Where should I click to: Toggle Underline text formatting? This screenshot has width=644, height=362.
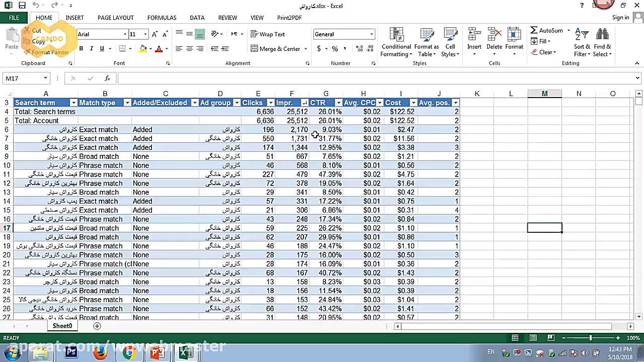click(102, 49)
